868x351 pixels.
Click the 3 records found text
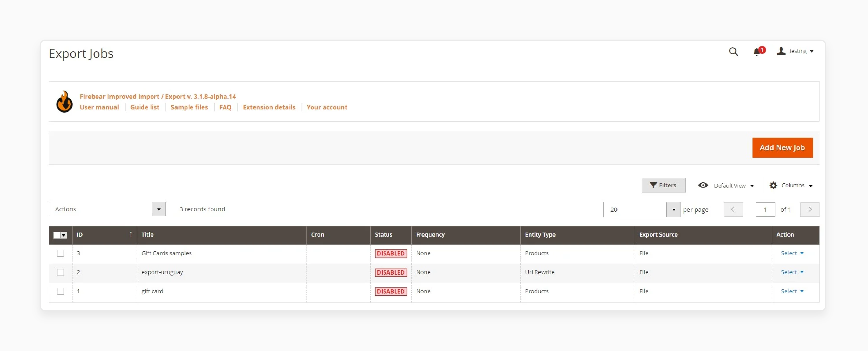(202, 209)
